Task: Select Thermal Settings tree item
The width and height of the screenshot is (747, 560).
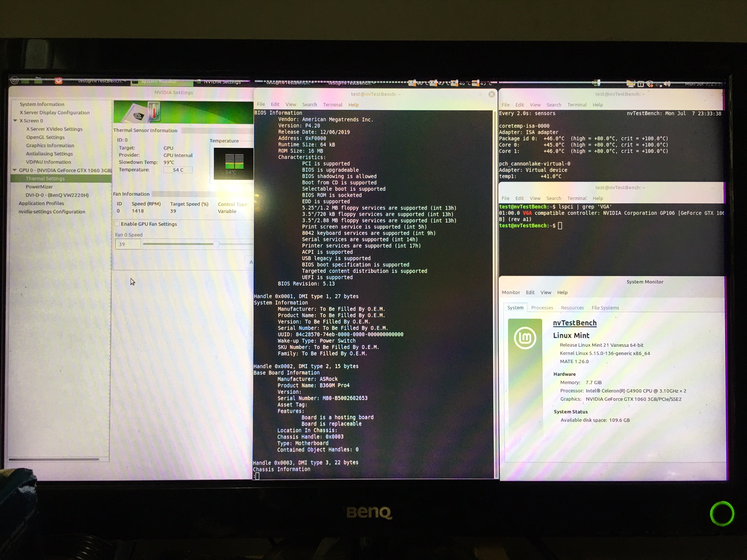Action: point(61,179)
